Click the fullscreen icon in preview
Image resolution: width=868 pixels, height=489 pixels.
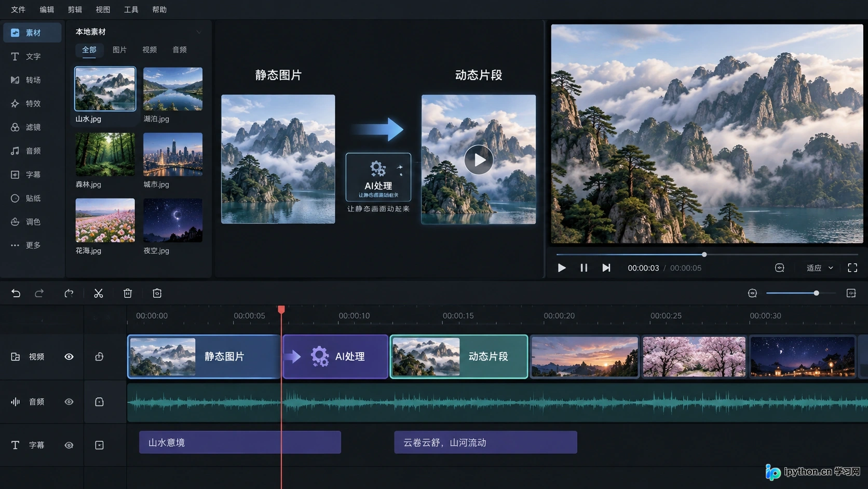[x=852, y=268]
